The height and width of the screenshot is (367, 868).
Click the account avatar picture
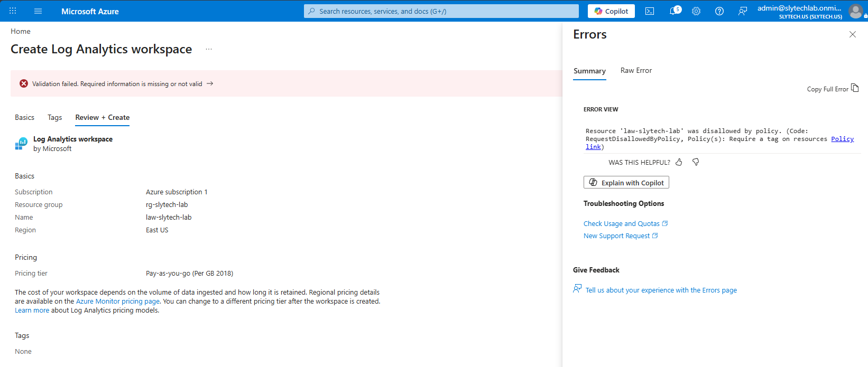tap(856, 11)
